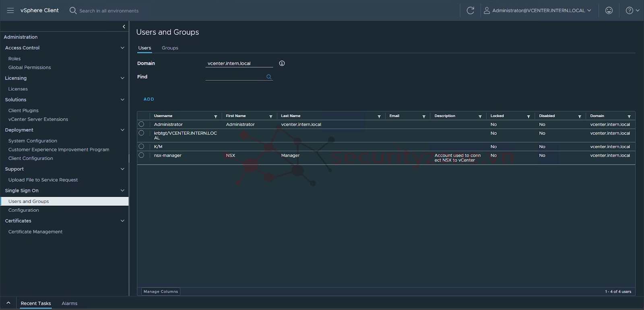Open the smiley feedback icon
This screenshot has width=644, height=310.
pos(609,10)
